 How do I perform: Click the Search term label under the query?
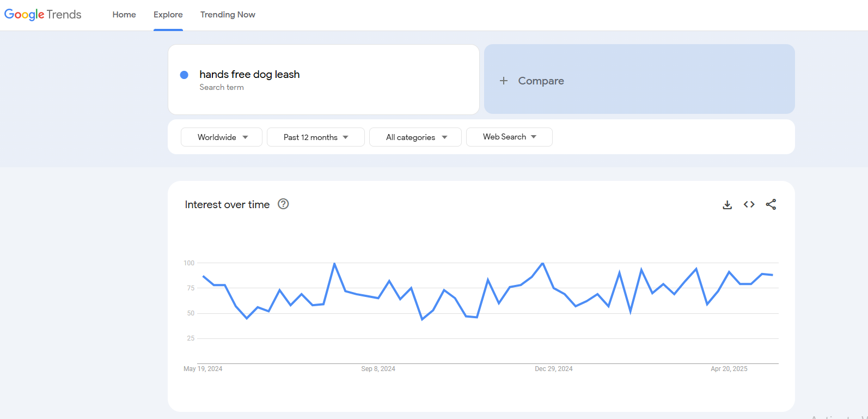222,87
